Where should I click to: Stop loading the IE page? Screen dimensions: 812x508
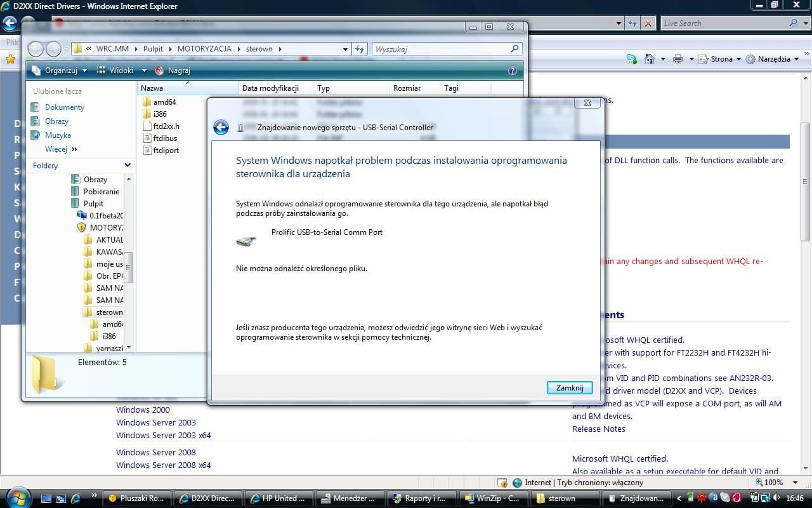pyautogui.click(x=648, y=23)
